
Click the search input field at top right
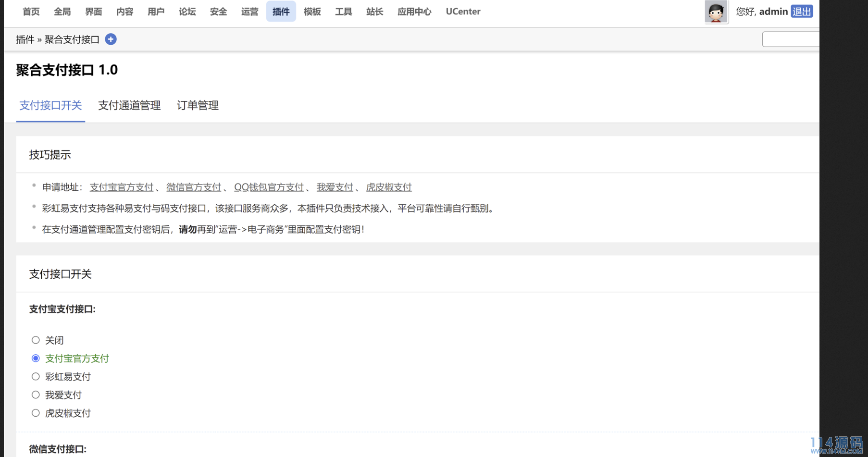click(790, 39)
